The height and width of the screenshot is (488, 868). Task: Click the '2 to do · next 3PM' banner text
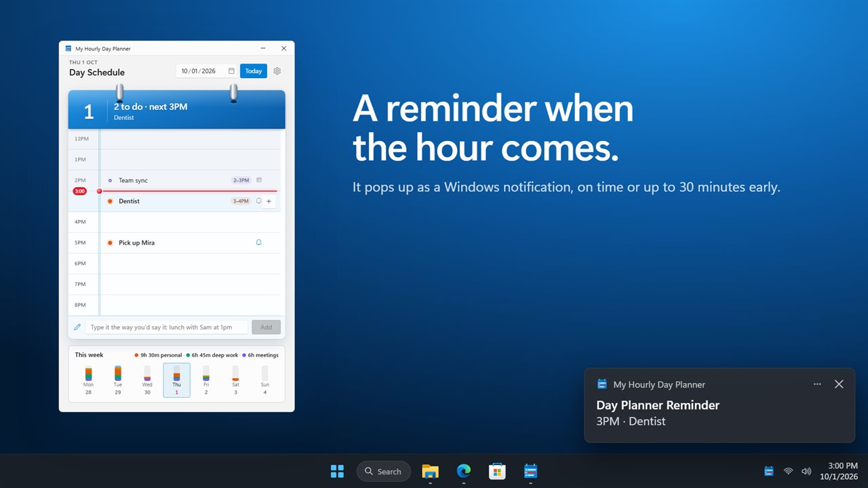click(151, 106)
